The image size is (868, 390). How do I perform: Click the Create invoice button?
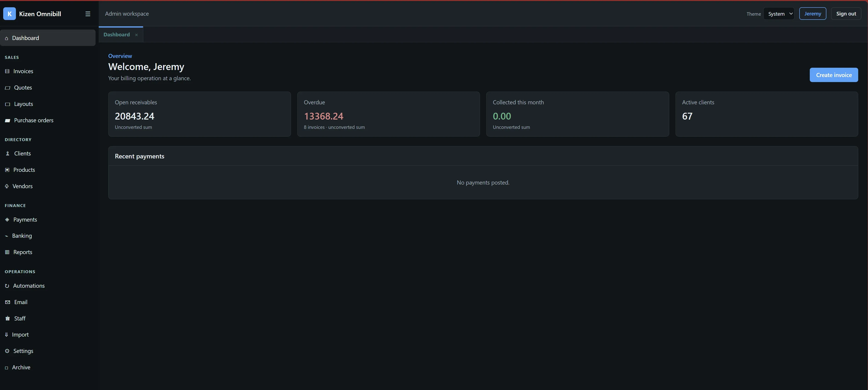(834, 75)
